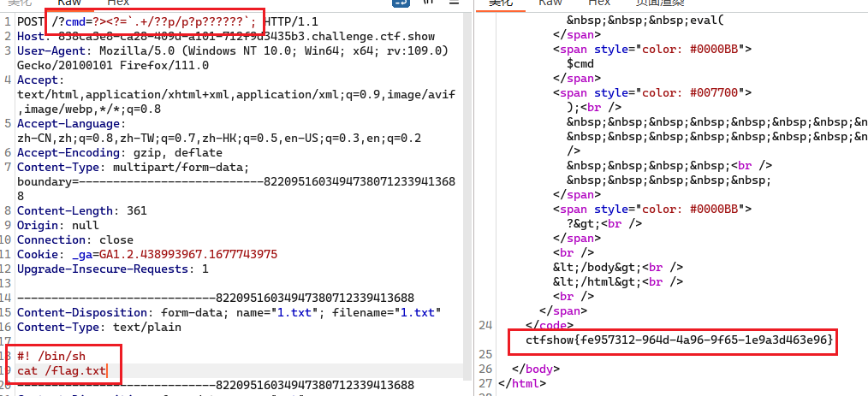The image size is (868, 396).
Task: Click HTTP/1.1 at the end of line 1
Action: 291,23
